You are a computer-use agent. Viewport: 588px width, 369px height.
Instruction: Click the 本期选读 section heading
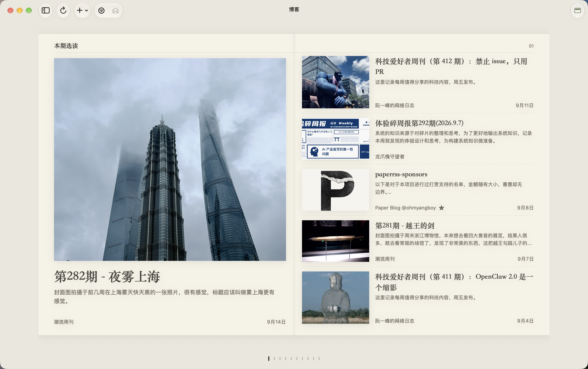[x=66, y=46]
